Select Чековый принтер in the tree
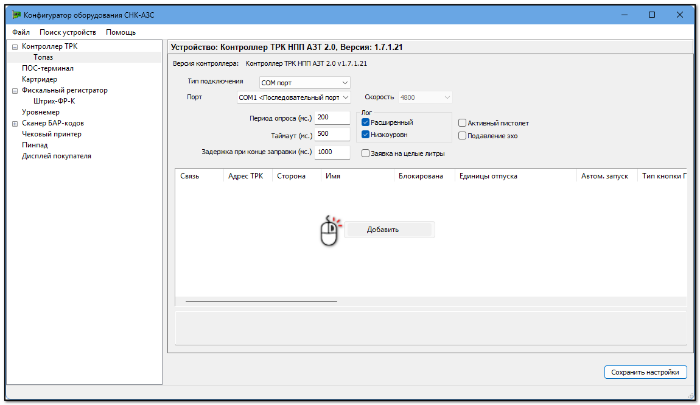Image resolution: width=700 pixels, height=405 pixels. click(51, 134)
